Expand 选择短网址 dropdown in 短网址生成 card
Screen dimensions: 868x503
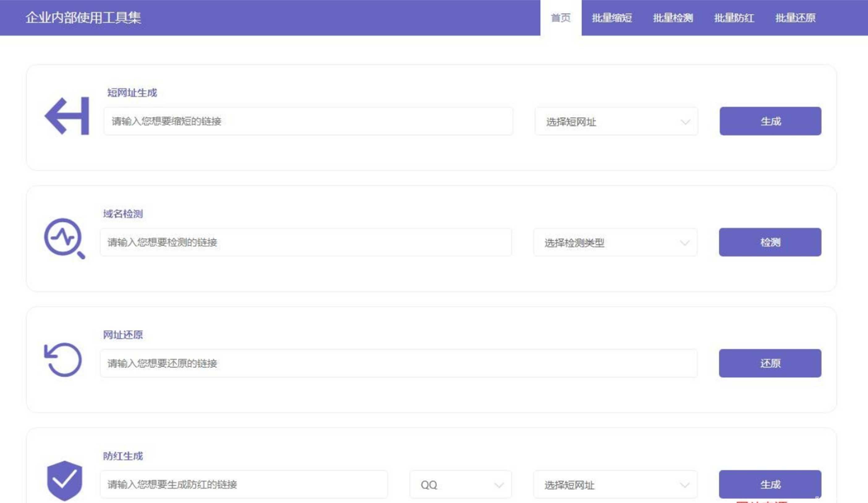[x=617, y=121]
